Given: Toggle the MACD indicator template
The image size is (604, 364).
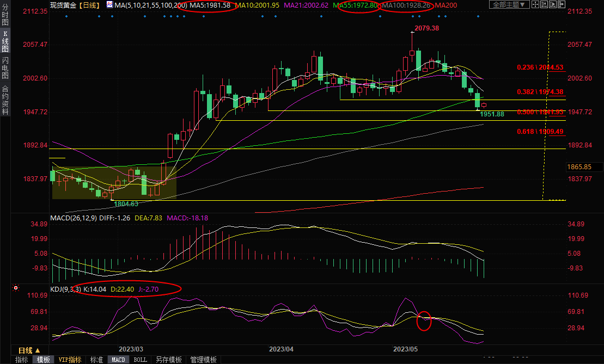Looking at the screenshot, I should [x=118, y=360].
